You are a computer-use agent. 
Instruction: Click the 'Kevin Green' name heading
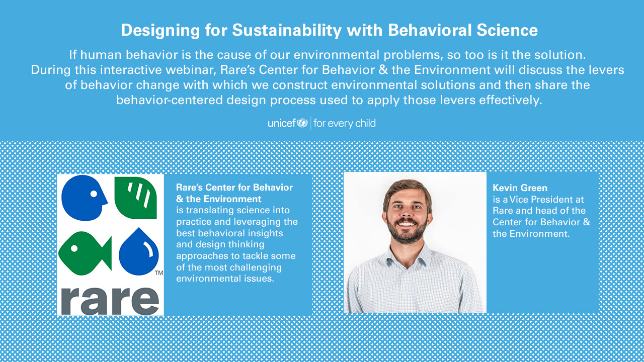(x=520, y=188)
